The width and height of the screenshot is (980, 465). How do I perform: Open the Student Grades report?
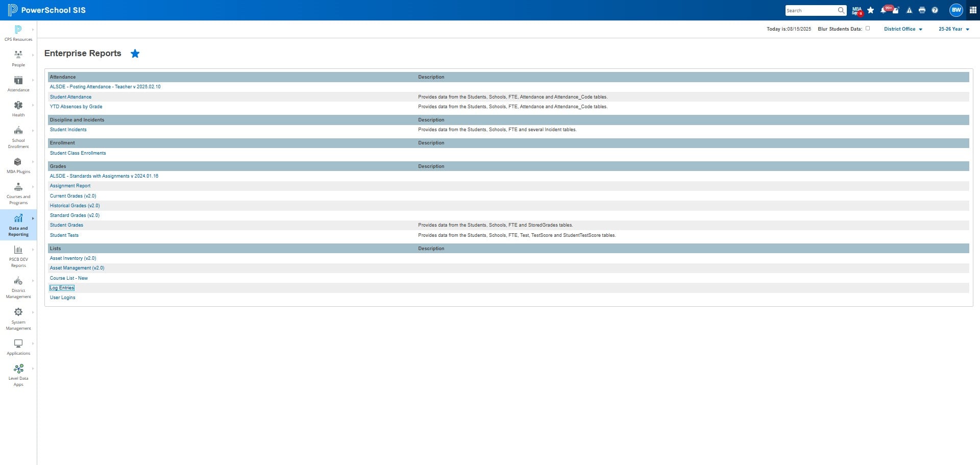pos(66,225)
